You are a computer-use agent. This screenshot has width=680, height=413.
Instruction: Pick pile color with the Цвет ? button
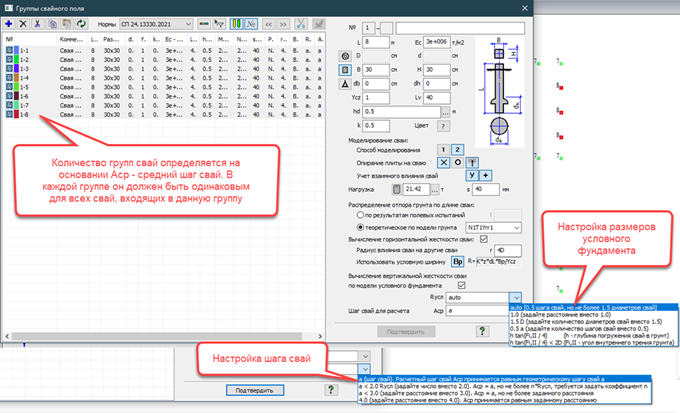tap(443, 126)
